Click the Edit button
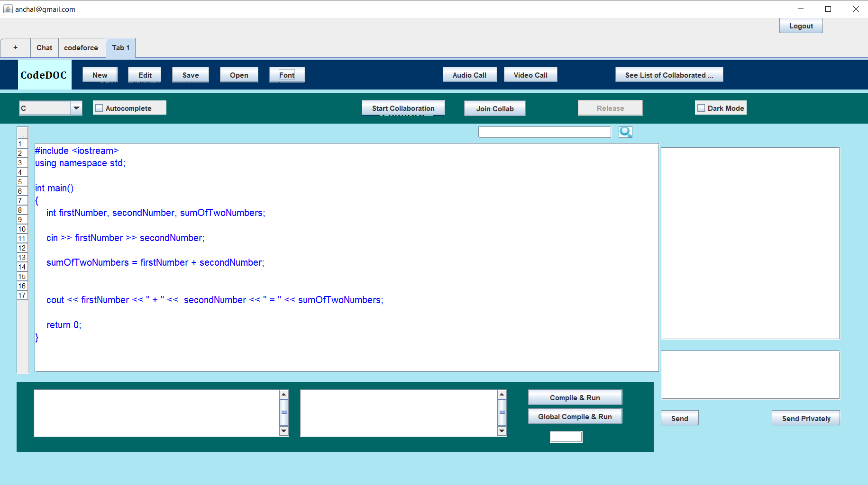 coord(145,75)
